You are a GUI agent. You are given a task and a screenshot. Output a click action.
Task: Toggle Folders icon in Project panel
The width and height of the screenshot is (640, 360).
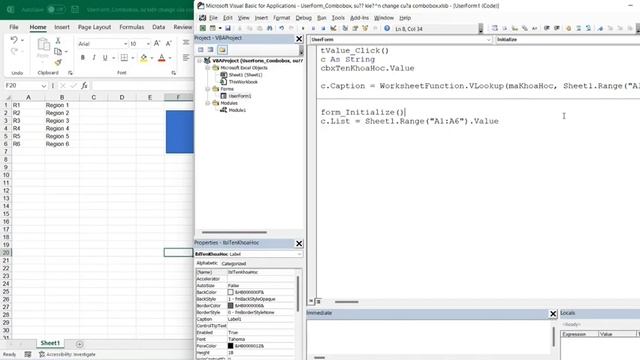click(x=222, y=50)
